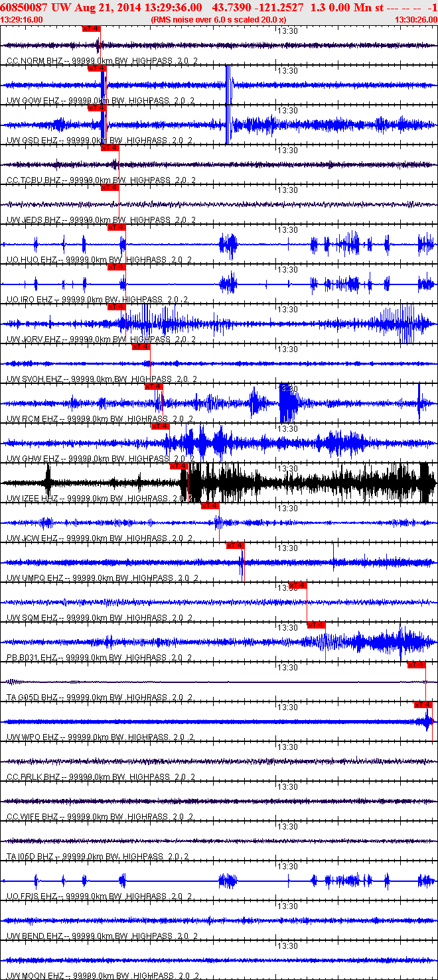438x980 pixels.
Task: Select the pick marker on the UW.WPO trace
Action: (423, 705)
